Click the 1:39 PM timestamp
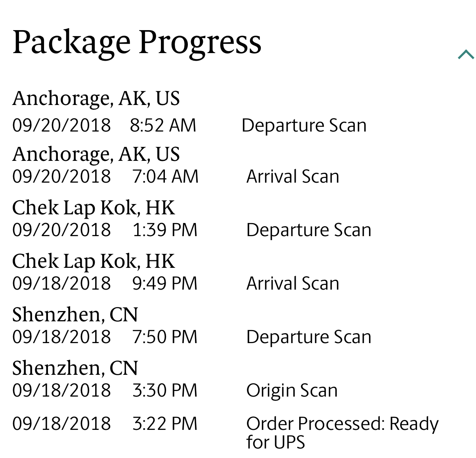The width and height of the screenshot is (476, 458). pos(165,230)
